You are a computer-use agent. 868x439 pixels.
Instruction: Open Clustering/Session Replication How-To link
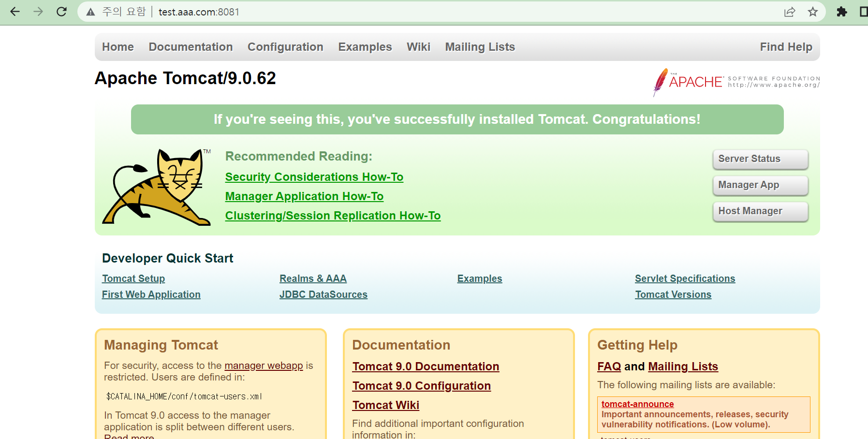click(x=333, y=216)
